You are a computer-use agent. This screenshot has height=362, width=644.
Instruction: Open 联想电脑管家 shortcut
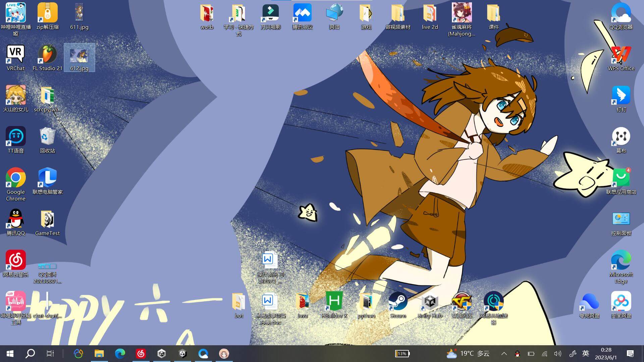[x=47, y=181]
